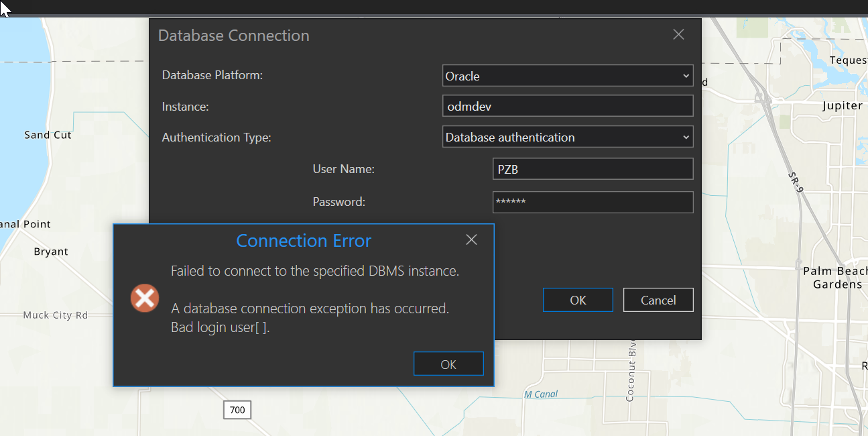The height and width of the screenshot is (436, 868).
Task: Pick the Bryant label on the map
Action: [x=51, y=252]
